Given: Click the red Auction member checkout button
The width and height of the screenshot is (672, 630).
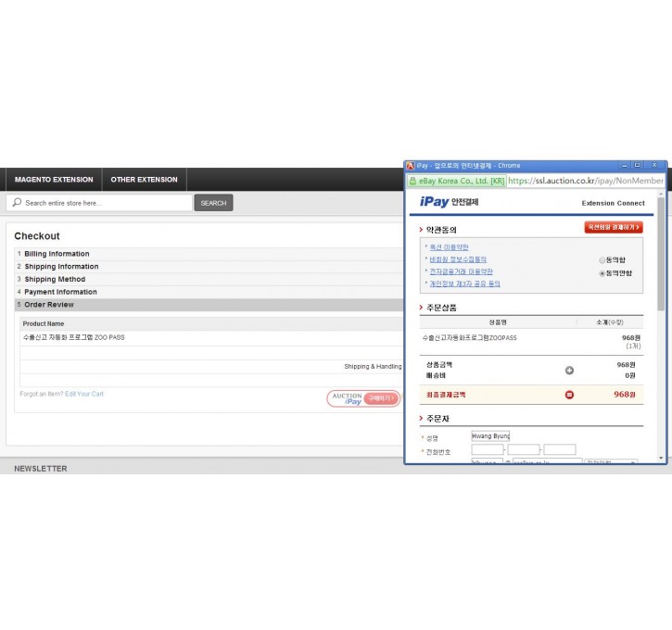Looking at the screenshot, I should pyautogui.click(x=613, y=227).
